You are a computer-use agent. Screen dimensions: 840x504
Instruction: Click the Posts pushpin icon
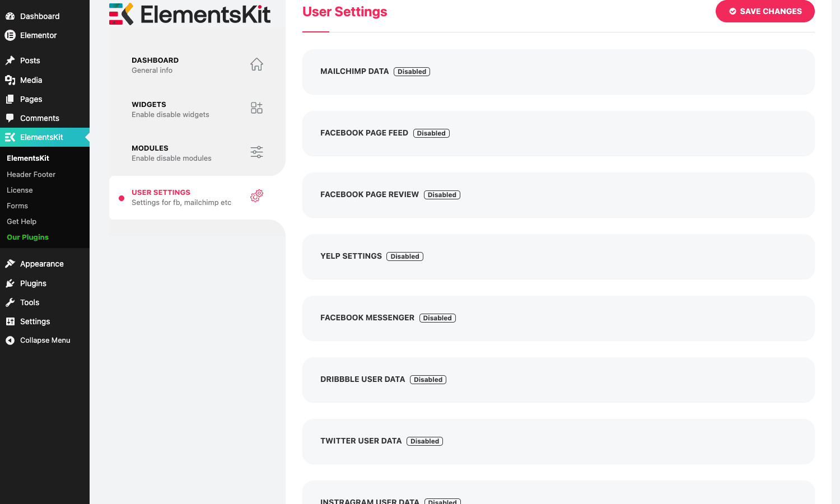[x=10, y=60]
